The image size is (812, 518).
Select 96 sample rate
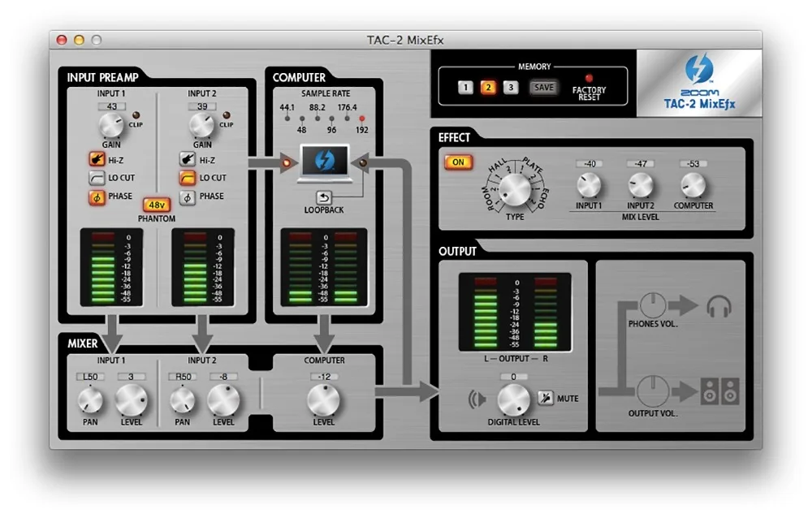tap(332, 119)
